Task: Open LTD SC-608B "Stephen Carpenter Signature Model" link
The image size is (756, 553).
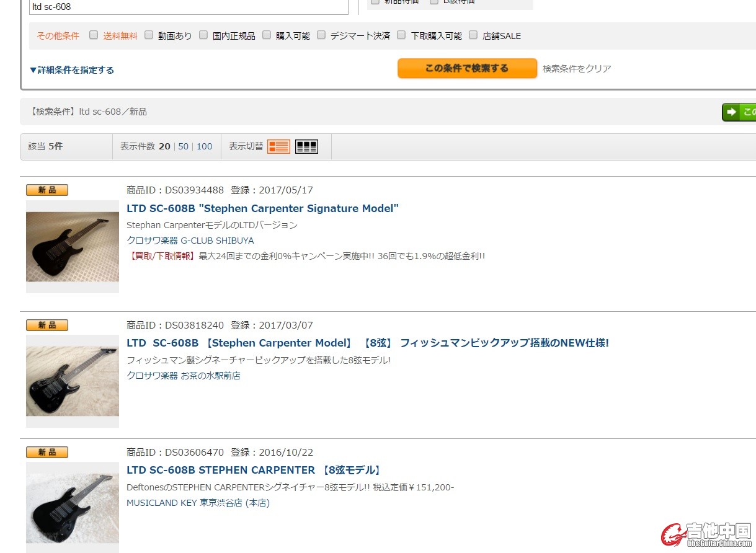Action: (x=262, y=208)
